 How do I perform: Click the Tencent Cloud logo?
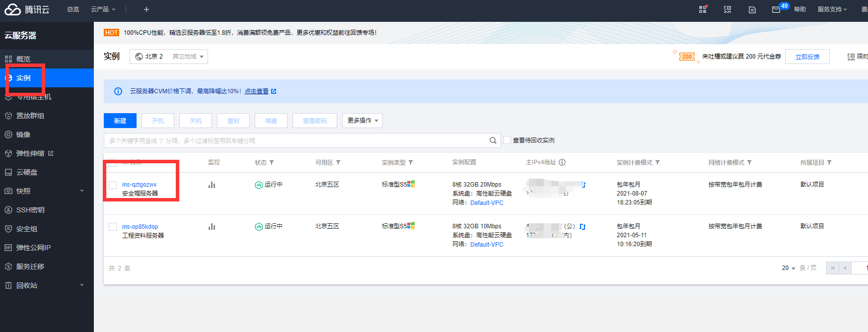pos(27,9)
